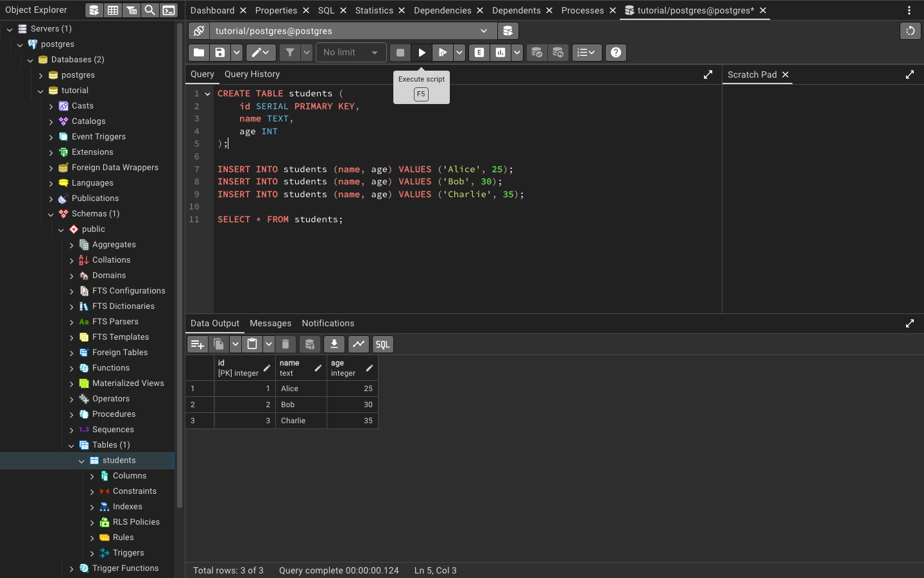Viewport: 924px width, 578px height.
Task: Click the Explain query button
Action: (479, 53)
